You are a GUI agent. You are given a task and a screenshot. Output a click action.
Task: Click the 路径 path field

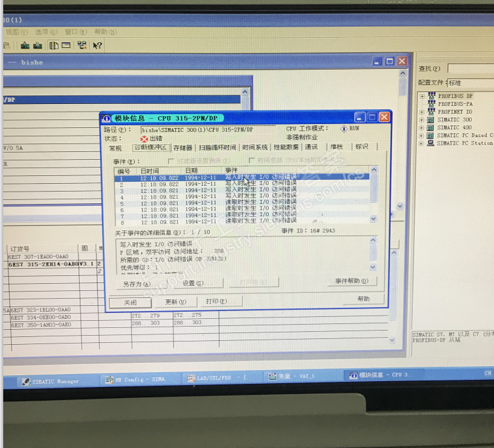tap(208, 129)
